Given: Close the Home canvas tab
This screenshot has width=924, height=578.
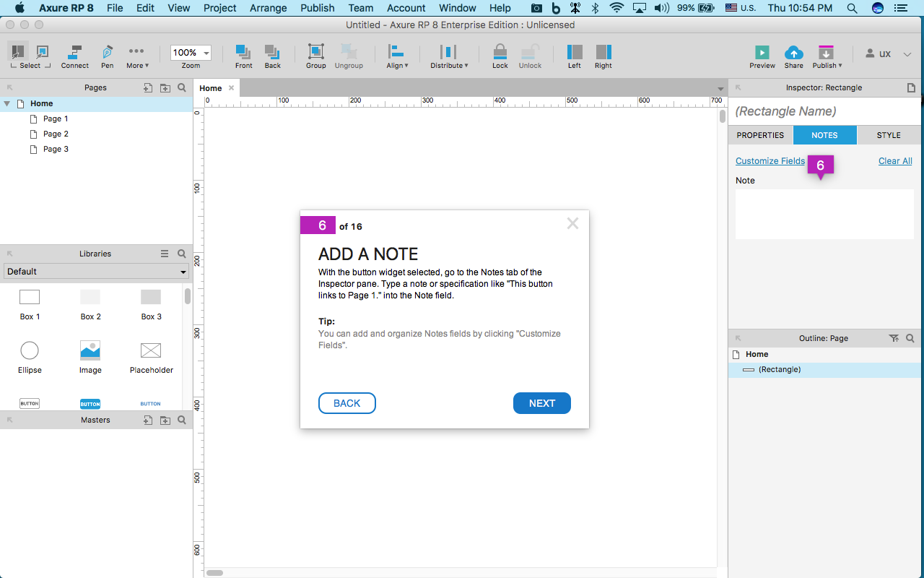Looking at the screenshot, I should coord(231,88).
